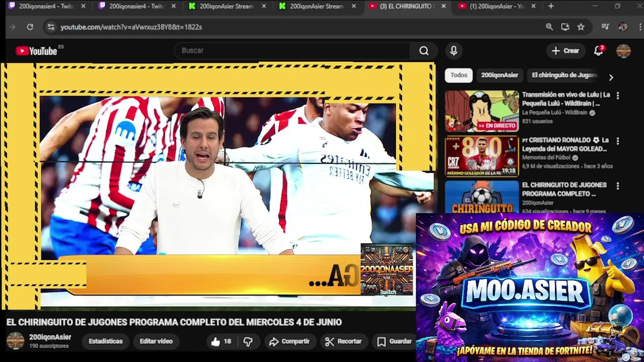Reload the page with the refresh icon
The width and height of the screenshot is (644, 362).
[x=30, y=27]
